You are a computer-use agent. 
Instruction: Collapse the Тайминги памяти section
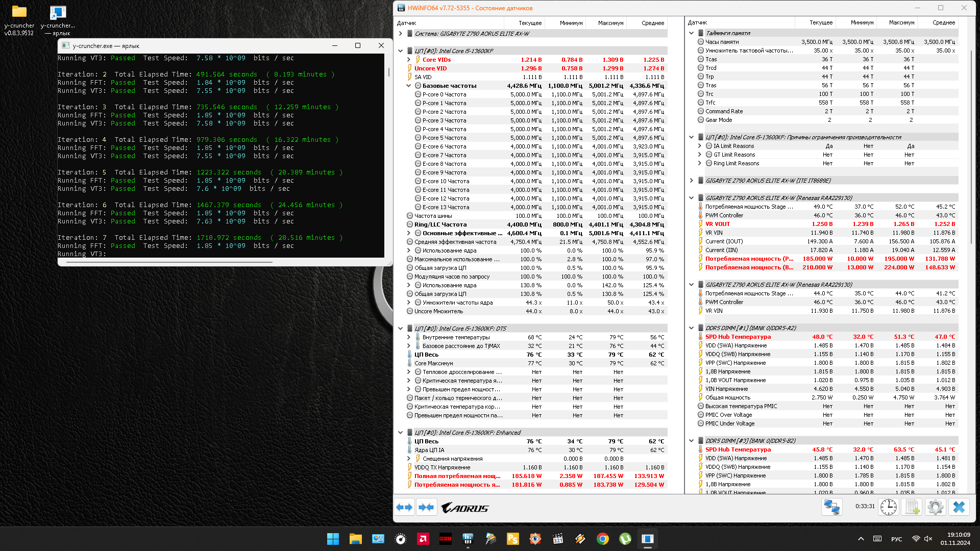692,33
